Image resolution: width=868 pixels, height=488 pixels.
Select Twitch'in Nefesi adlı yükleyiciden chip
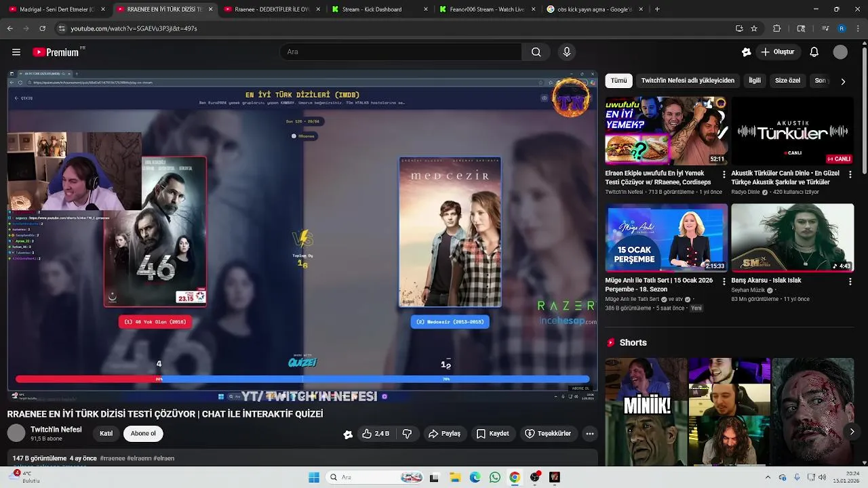point(688,81)
